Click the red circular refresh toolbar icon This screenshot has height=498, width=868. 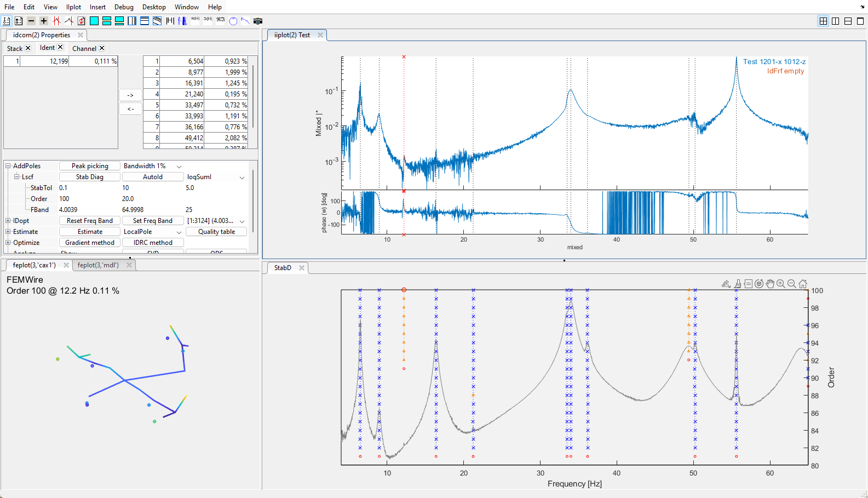[82, 21]
